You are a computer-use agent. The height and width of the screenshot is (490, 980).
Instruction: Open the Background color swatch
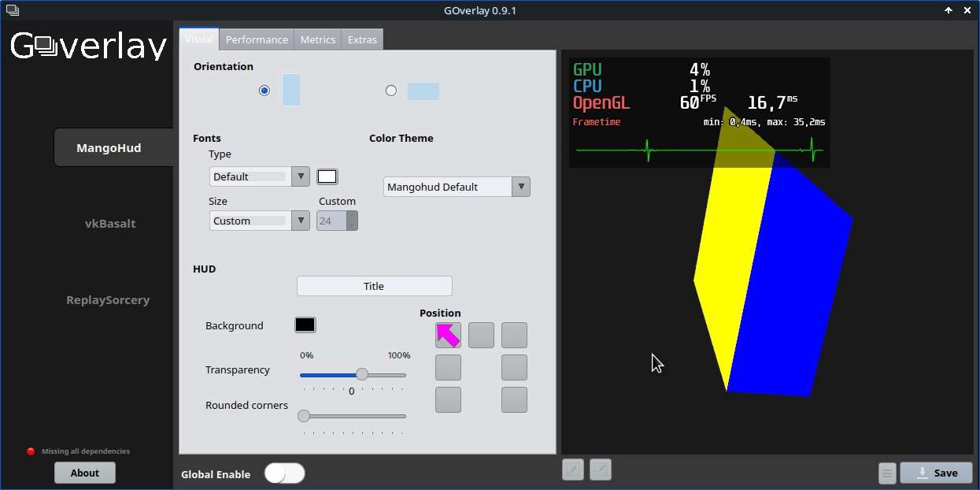click(x=305, y=325)
